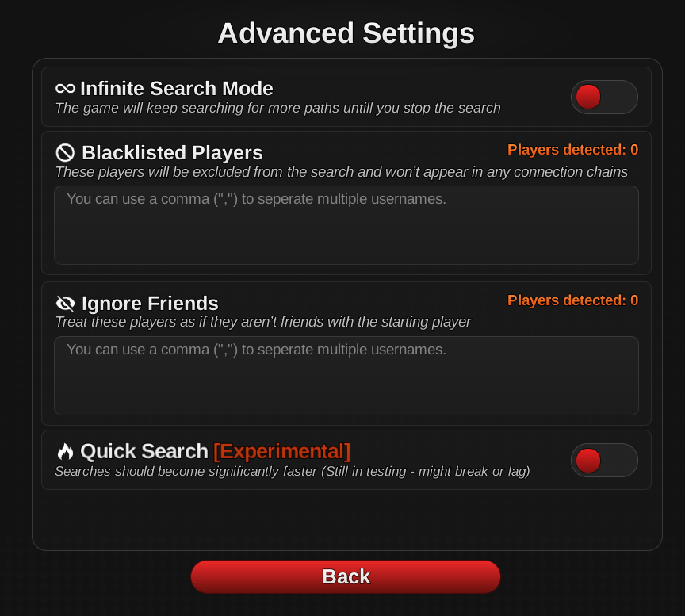Click the Infinite Search description text
The height and width of the screenshot is (616, 685).
click(x=277, y=108)
